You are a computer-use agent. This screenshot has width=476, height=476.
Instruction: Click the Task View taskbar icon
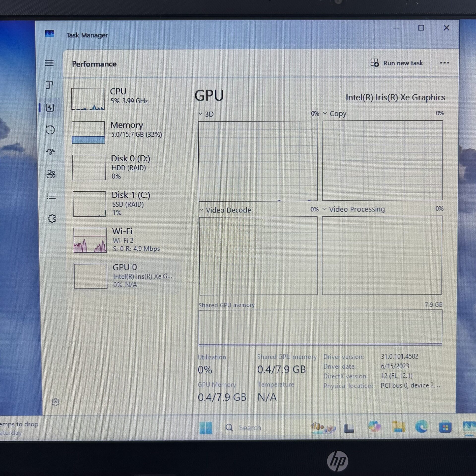349,428
